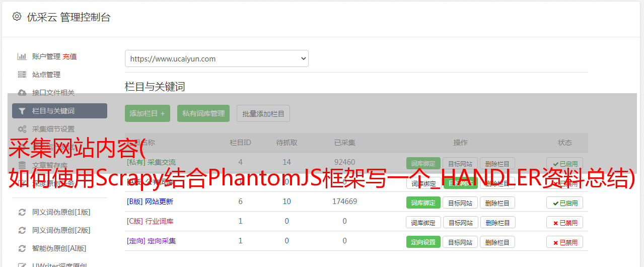Open 采集细节设置 in the sidebar
Screen dimensions: 644x267
[53, 129]
